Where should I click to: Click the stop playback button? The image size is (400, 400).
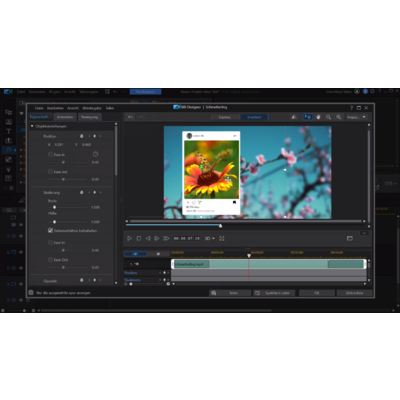[x=139, y=238]
